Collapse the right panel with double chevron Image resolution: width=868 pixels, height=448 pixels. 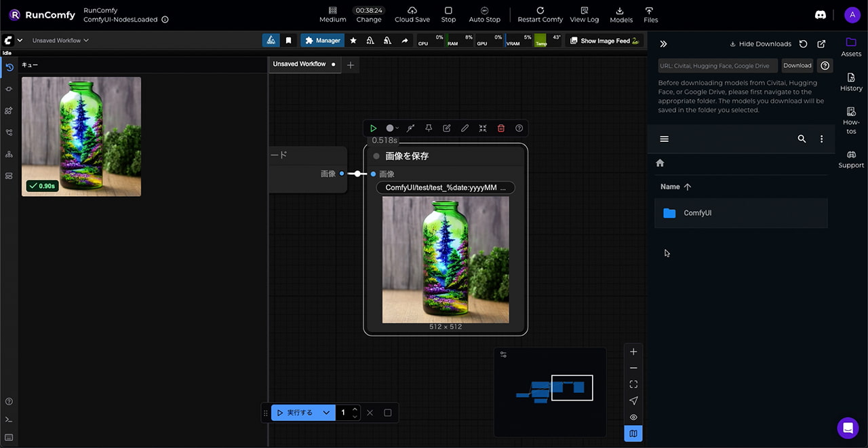[663, 44]
